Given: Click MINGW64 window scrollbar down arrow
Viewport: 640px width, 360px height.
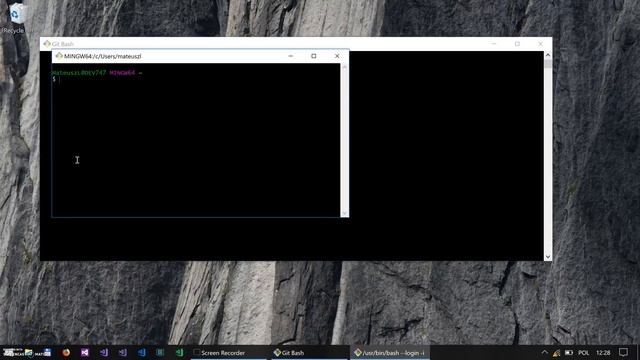Looking at the screenshot, I should point(344,213).
